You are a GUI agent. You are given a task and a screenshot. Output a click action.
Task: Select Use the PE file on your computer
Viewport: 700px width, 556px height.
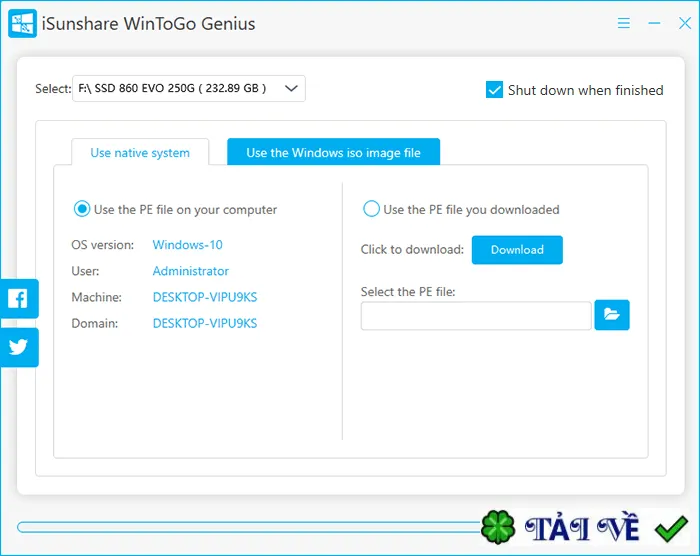point(82,209)
